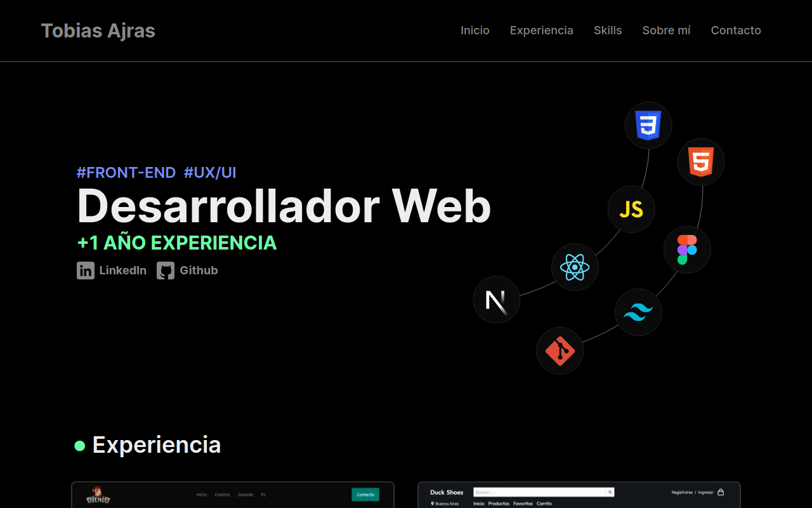Select the Tailwind CSS icon
The height and width of the screenshot is (508, 812).
638,312
